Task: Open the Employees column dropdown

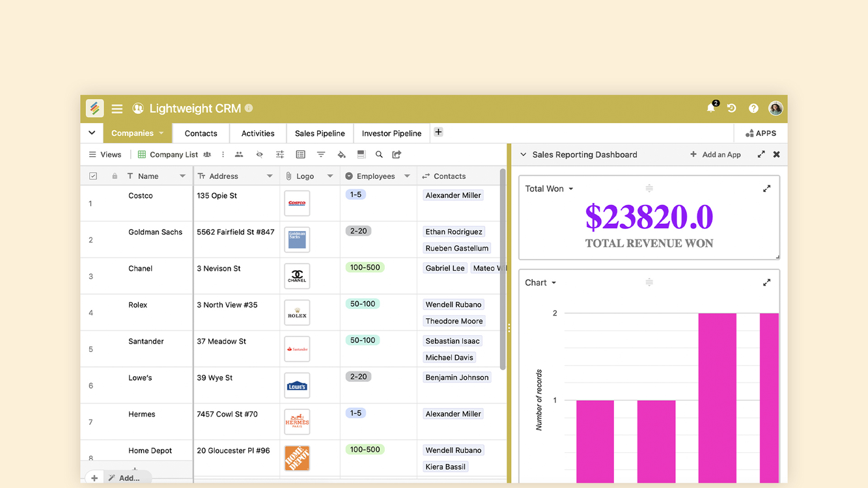Action: point(407,176)
